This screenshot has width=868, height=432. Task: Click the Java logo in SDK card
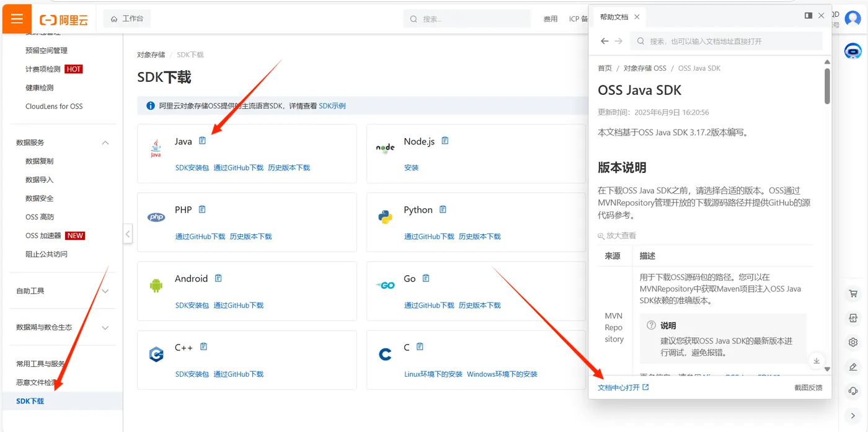point(156,148)
